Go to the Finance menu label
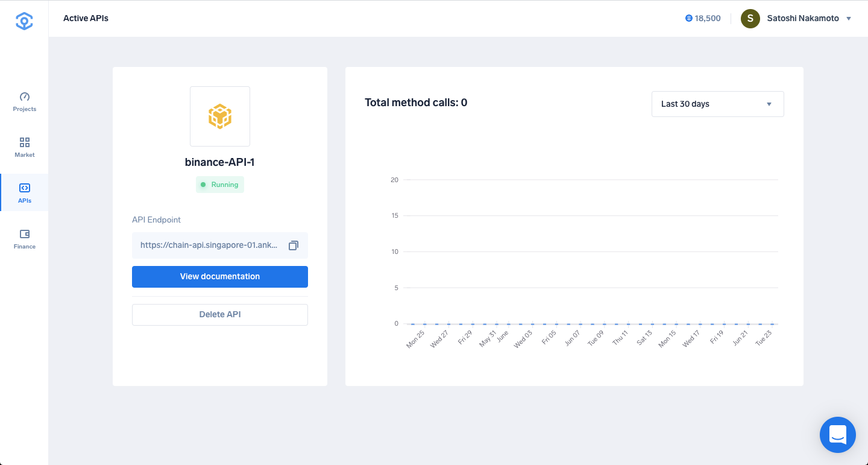The image size is (868, 465). click(25, 247)
